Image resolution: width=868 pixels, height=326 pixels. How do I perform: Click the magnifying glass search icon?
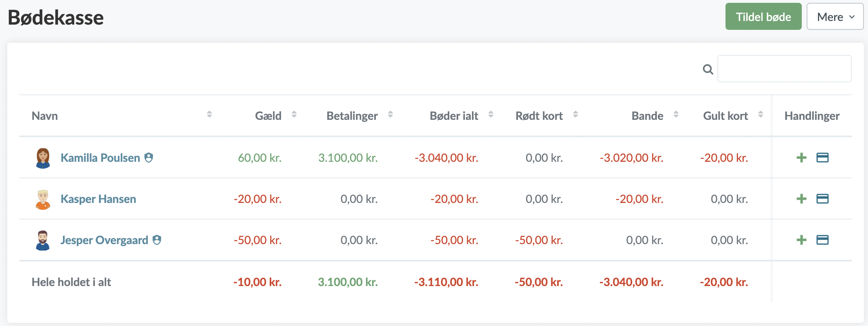(x=708, y=69)
